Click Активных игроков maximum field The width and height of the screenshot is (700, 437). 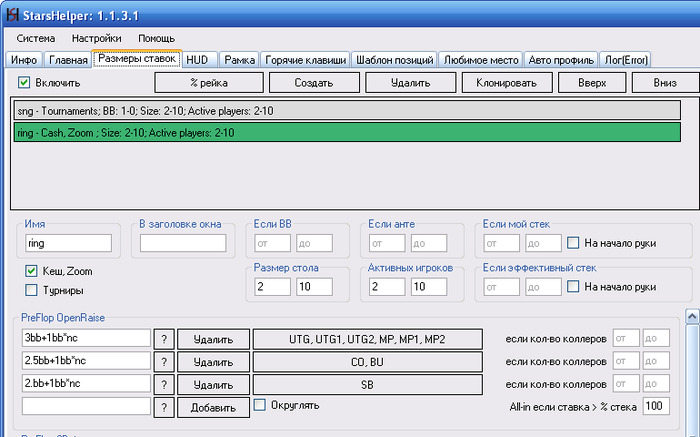(429, 287)
